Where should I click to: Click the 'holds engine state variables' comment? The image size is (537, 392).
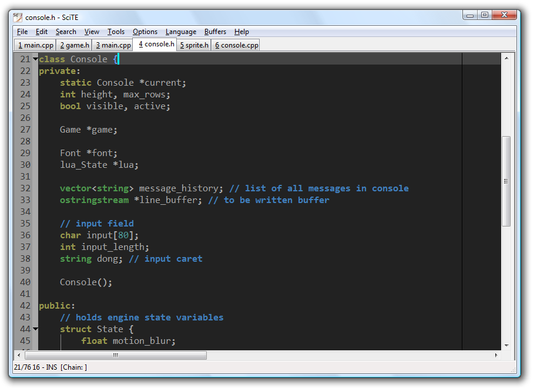[149, 317]
